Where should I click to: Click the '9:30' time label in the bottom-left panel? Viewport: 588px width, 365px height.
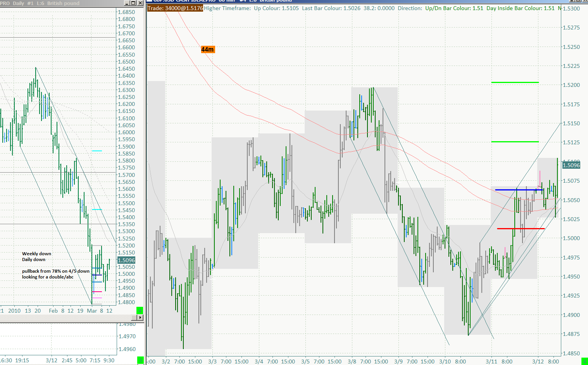pyautogui.click(x=109, y=360)
